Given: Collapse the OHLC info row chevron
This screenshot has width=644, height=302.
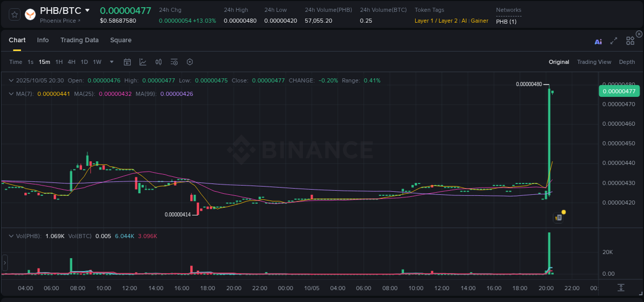Looking at the screenshot, I should 11,80.
